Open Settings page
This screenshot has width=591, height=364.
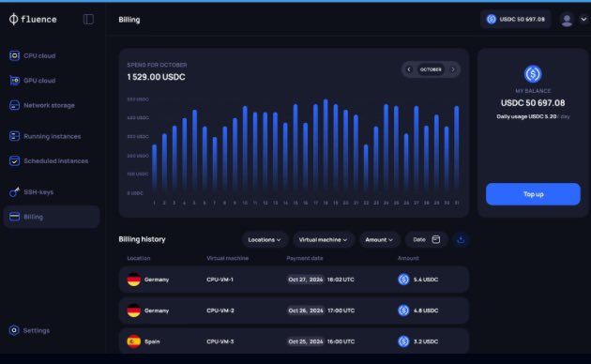pos(37,330)
